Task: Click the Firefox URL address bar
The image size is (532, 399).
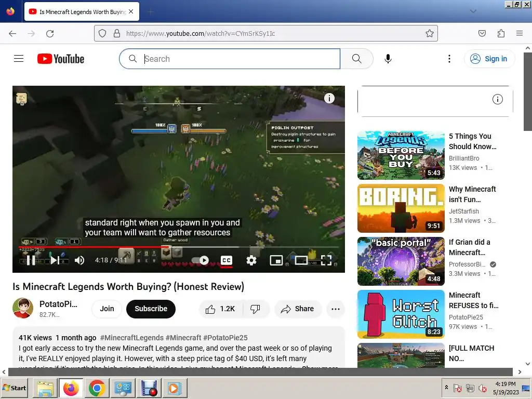Action: point(265,33)
